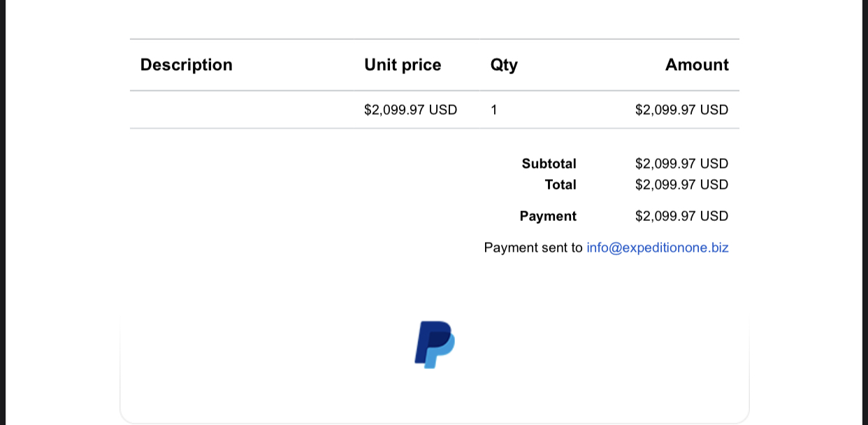868x425 pixels.
Task: Click the dark left edge of the window
Action: click(x=3, y=212)
